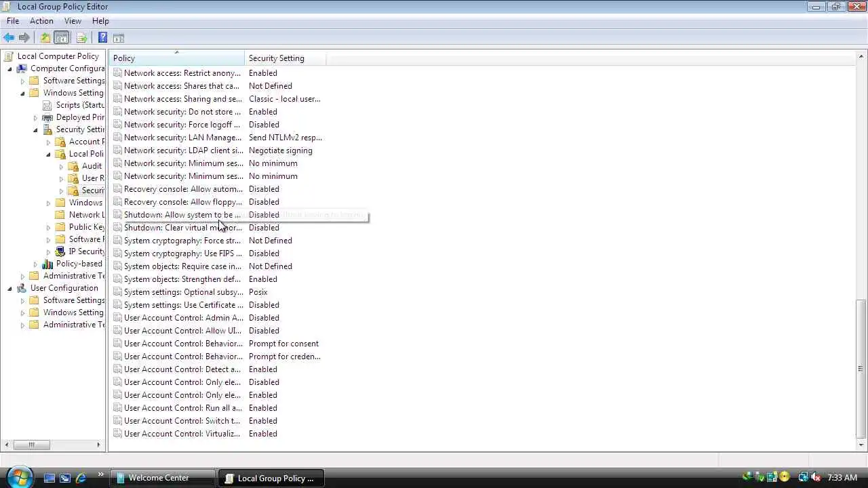Collapse the User Configuration node
The height and width of the screenshot is (488, 868).
coord(9,288)
